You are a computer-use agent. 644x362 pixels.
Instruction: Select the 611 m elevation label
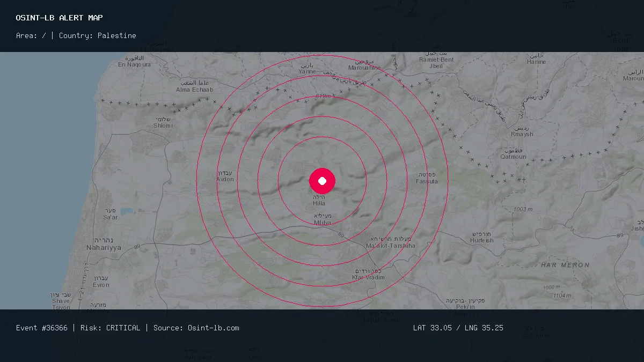click(324, 96)
